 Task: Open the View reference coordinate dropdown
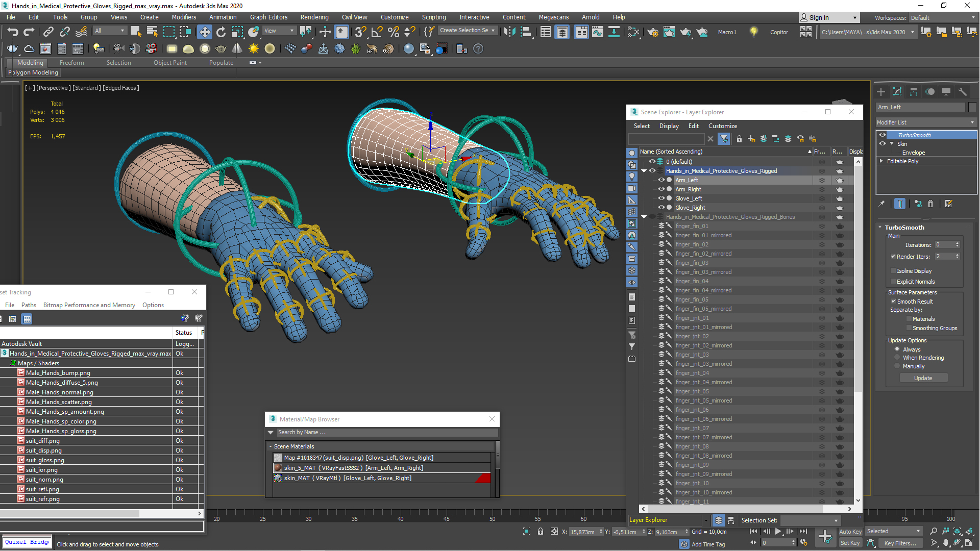click(279, 31)
